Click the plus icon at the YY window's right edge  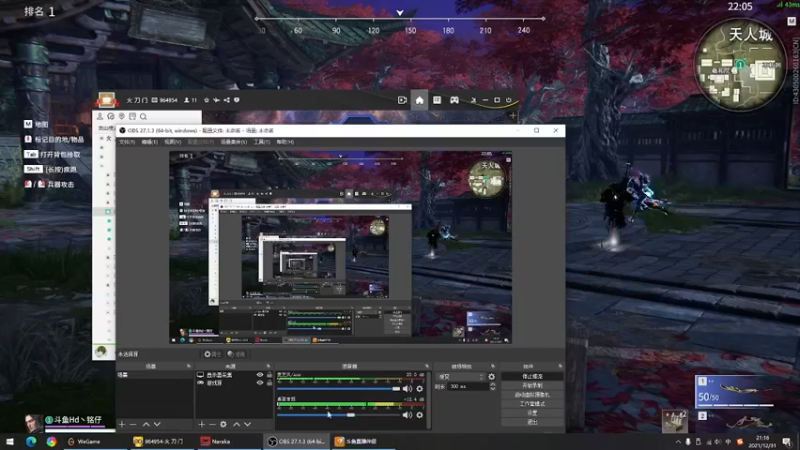pyautogui.click(x=513, y=116)
